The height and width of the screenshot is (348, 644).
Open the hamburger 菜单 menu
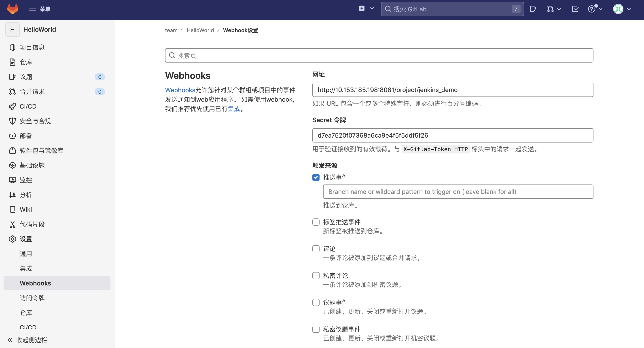pyautogui.click(x=40, y=9)
